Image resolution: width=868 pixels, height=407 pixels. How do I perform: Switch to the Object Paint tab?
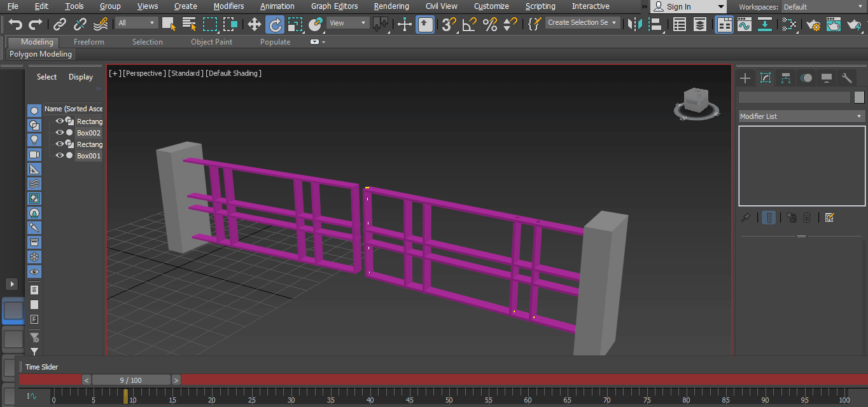click(x=212, y=42)
